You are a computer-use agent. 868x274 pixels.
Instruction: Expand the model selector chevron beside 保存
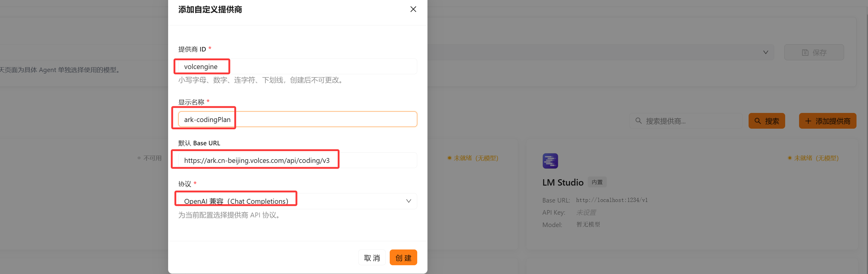click(766, 53)
